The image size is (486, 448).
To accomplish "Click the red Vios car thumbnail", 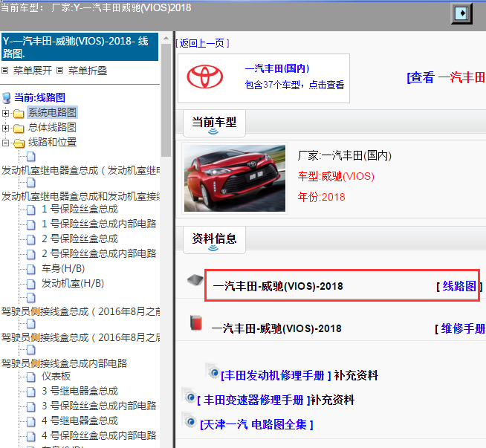I will [235, 178].
